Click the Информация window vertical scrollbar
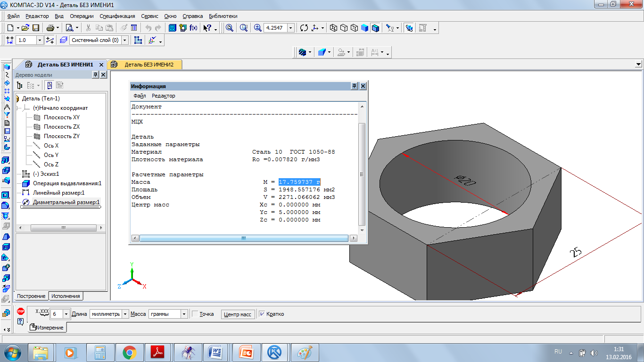 362,173
